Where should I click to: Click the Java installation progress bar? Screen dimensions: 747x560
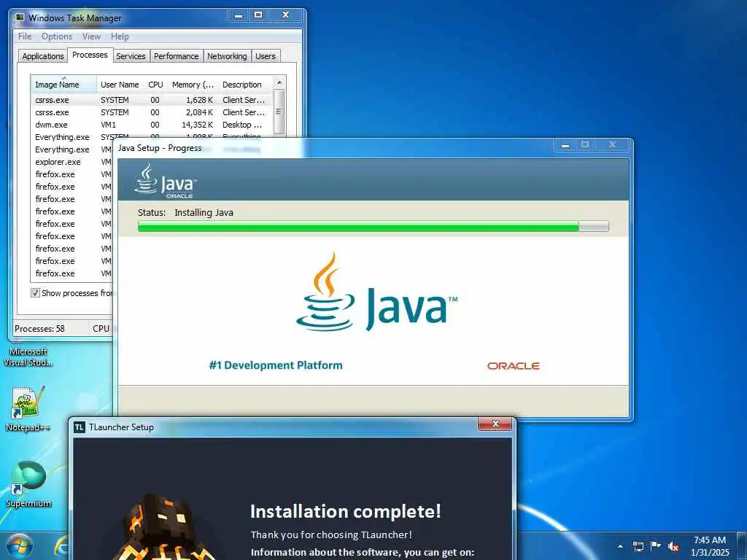(x=373, y=226)
